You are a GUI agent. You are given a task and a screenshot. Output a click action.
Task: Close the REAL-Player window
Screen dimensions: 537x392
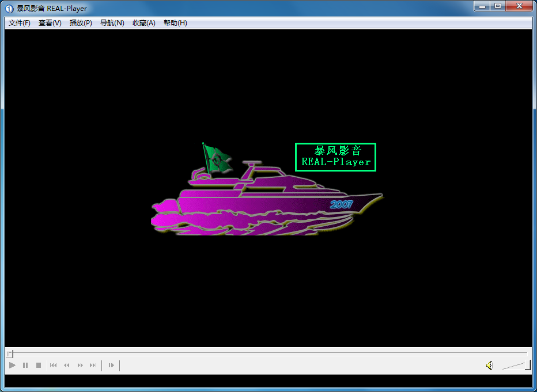coord(519,6)
